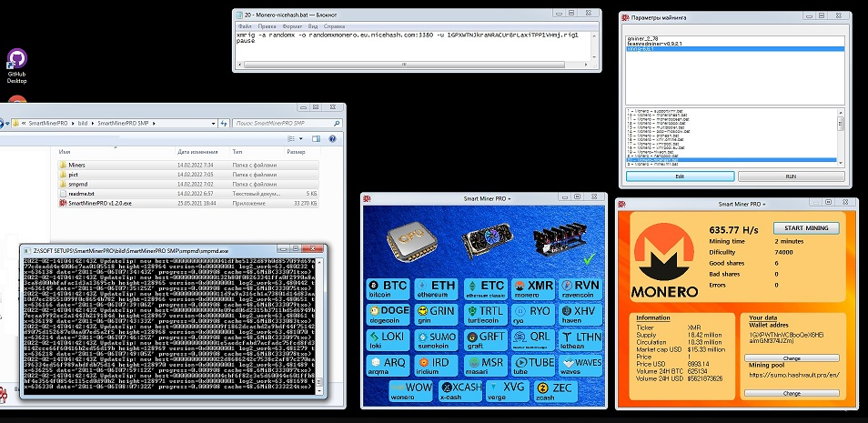
Task: Click Edit in the mining parameters window
Action: coord(678,176)
